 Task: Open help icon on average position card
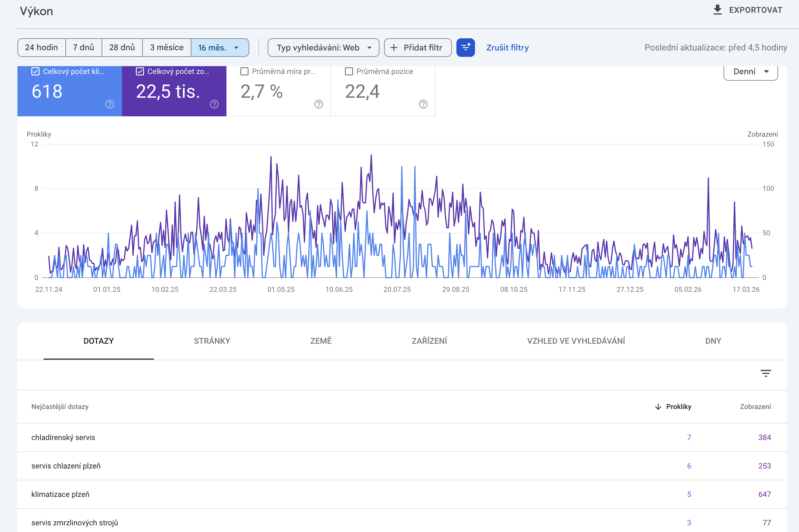click(423, 104)
